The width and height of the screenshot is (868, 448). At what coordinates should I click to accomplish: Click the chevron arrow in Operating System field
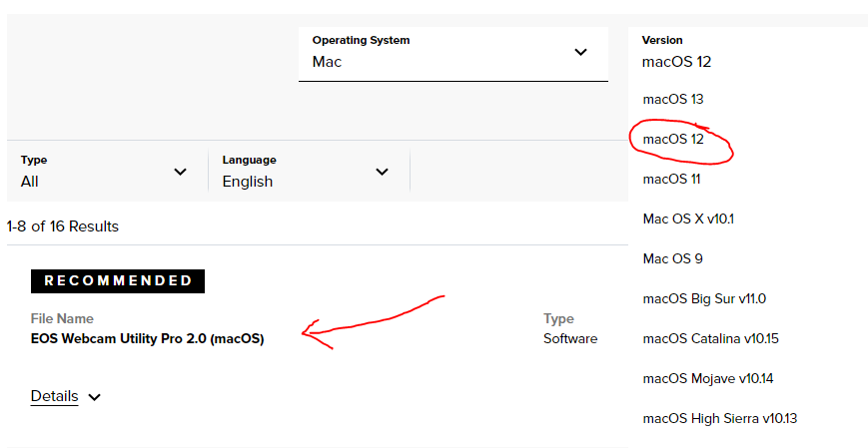pos(580,53)
